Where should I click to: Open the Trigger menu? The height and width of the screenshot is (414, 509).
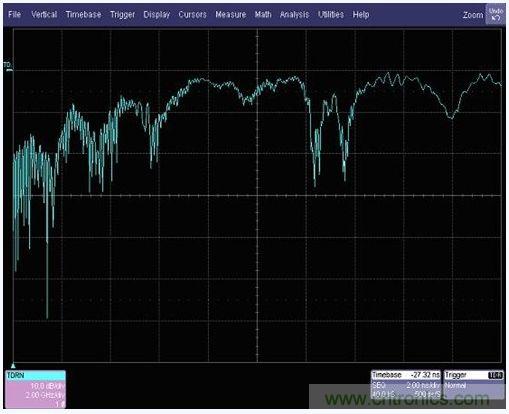pos(122,15)
